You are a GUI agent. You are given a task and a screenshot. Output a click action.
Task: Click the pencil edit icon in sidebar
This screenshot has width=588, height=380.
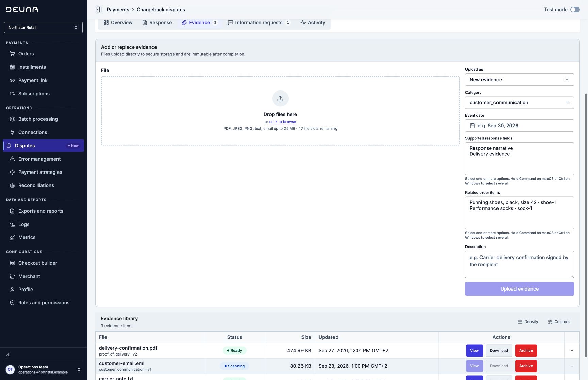(x=7, y=355)
